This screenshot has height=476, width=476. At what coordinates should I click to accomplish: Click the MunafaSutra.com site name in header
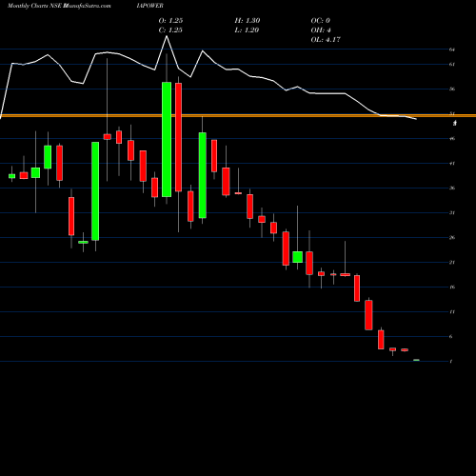click(87, 6)
